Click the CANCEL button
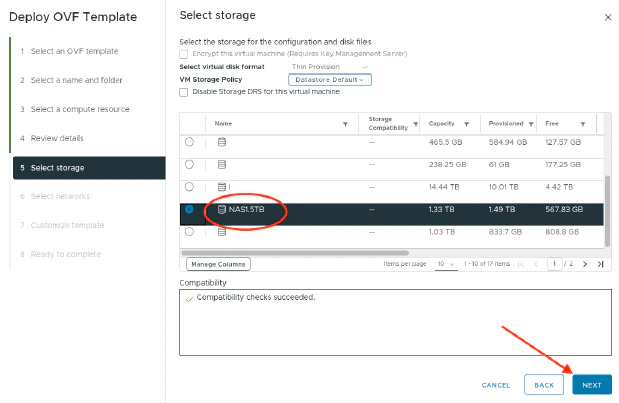The height and width of the screenshot is (403, 619). click(496, 385)
